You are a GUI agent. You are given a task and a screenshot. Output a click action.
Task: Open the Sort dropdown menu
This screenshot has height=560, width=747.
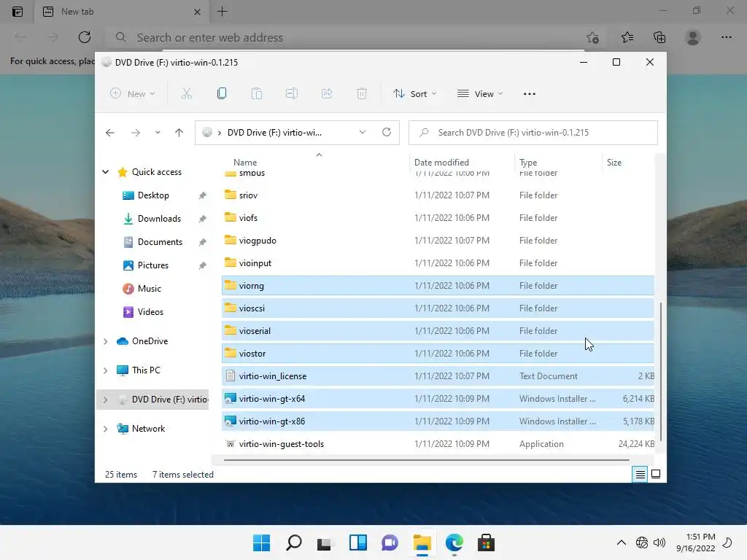click(414, 94)
